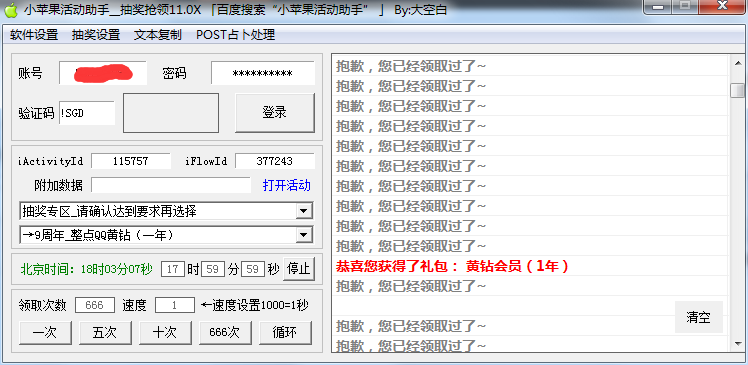
Task: Minimize the window
Action: click(658, 6)
